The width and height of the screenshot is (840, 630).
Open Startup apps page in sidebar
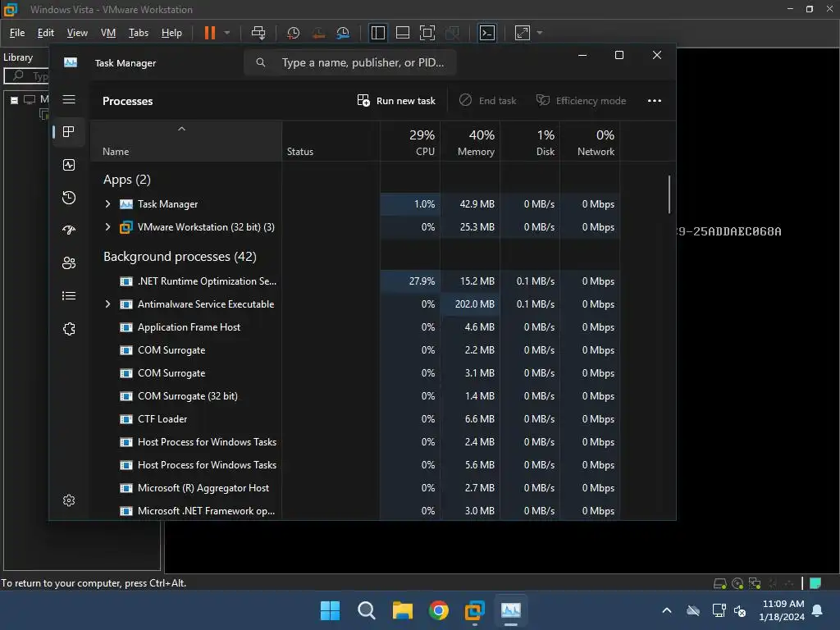tap(69, 231)
